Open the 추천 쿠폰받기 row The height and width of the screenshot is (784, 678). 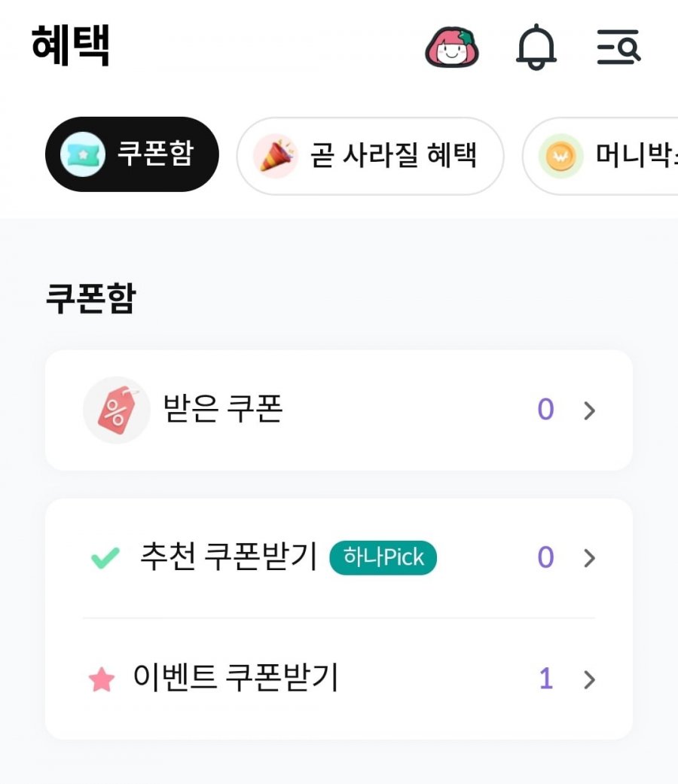point(338,558)
